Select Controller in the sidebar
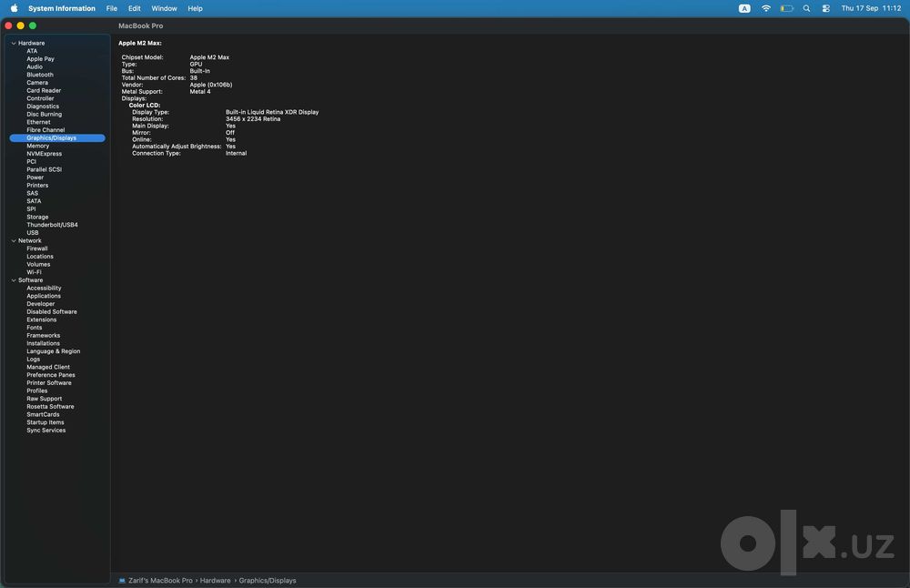The height and width of the screenshot is (588, 910). coord(40,98)
